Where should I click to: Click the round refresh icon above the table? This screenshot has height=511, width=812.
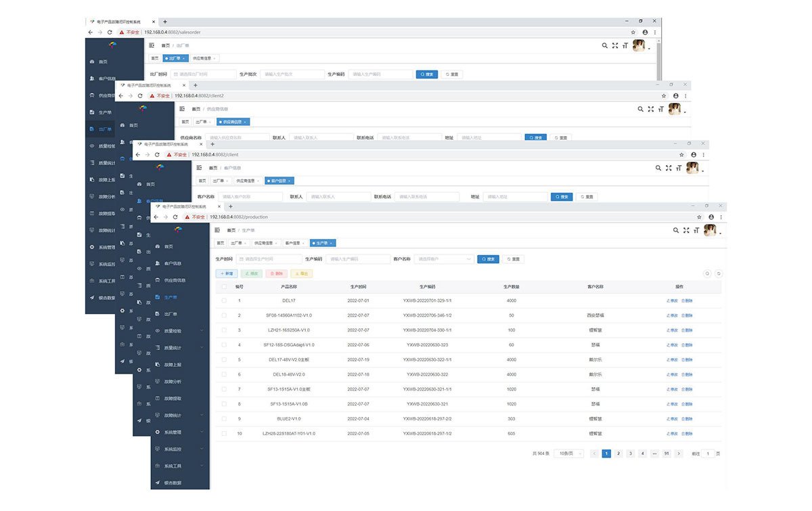(719, 273)
